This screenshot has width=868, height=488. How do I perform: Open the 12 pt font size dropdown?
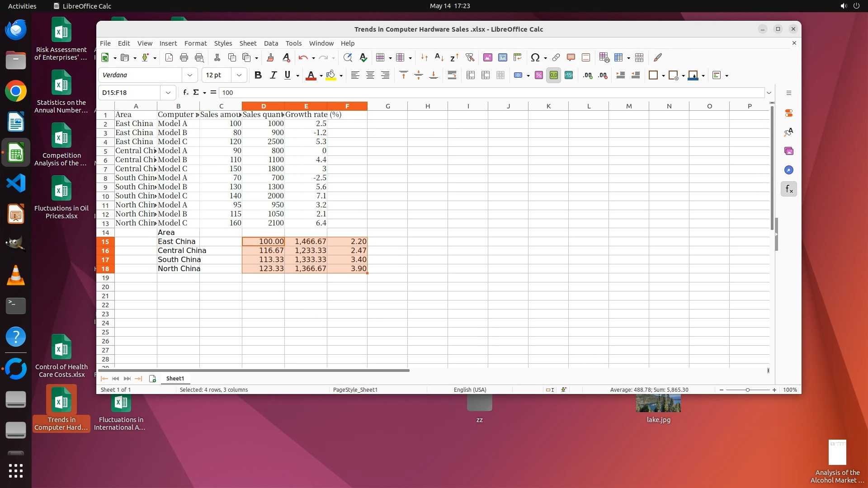[x=239, y=75]
